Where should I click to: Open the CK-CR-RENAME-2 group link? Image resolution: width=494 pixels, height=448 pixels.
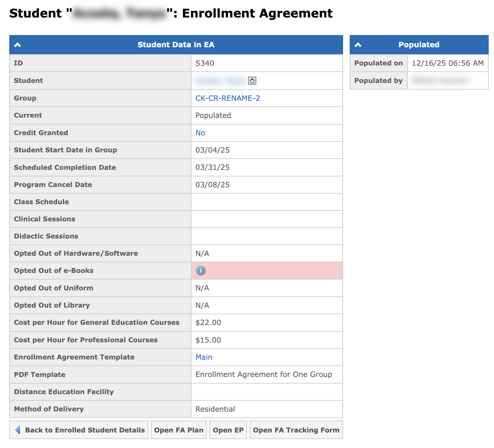(228, 98)
